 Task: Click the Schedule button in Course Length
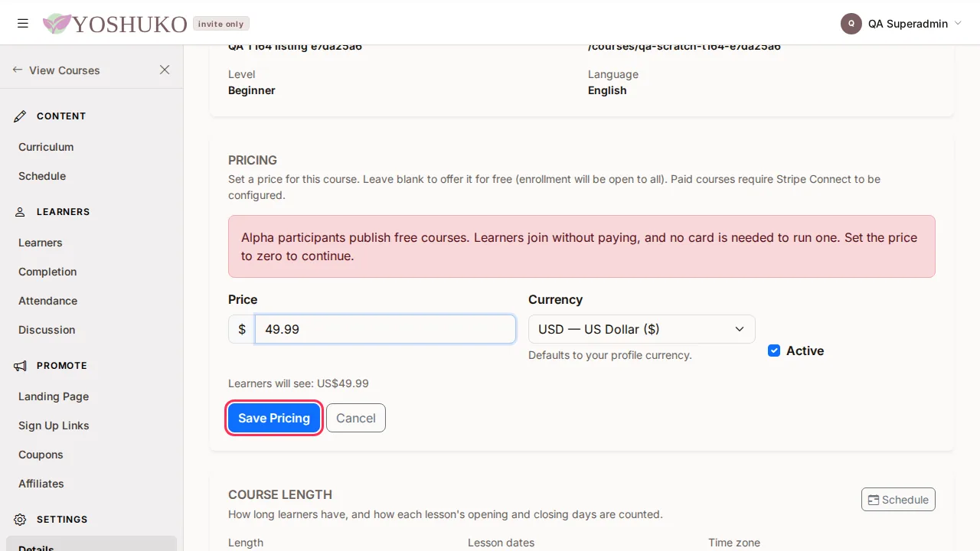click(x=898, y=500)
